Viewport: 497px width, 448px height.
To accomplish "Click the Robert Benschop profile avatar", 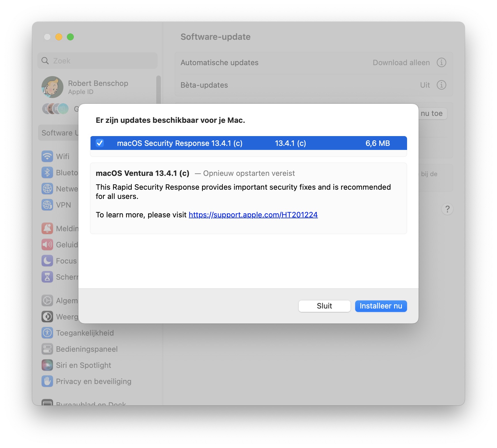I will 52,87.
